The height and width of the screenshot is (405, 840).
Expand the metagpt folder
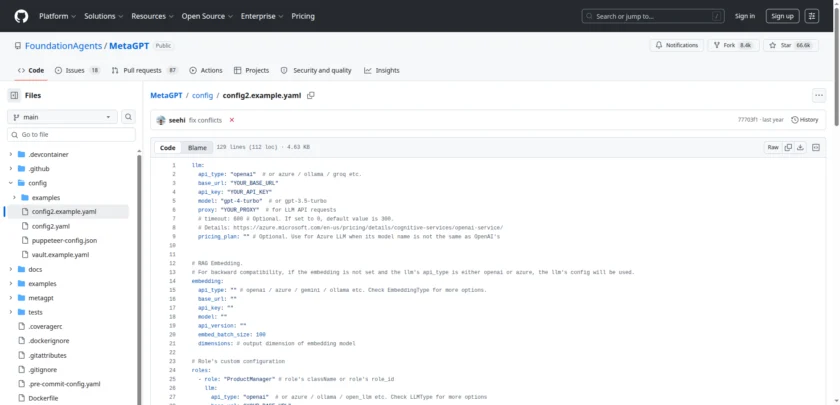11,298
